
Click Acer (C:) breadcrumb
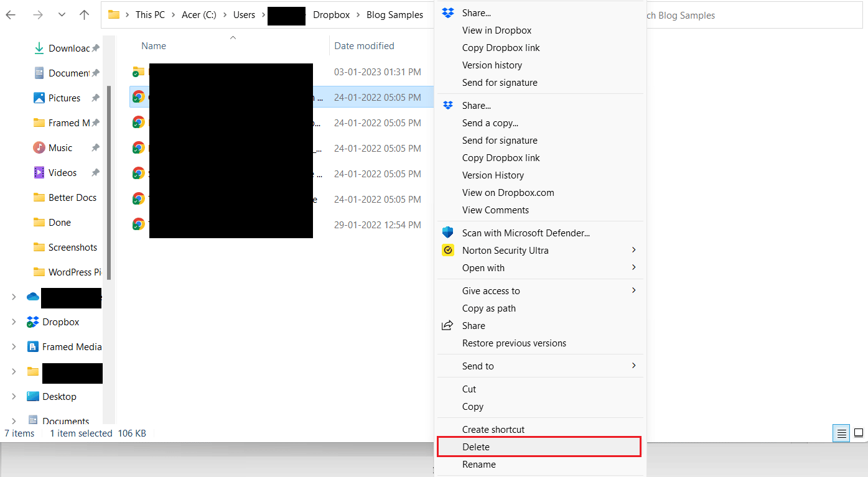pyautogui.click(x=199, y=15)
